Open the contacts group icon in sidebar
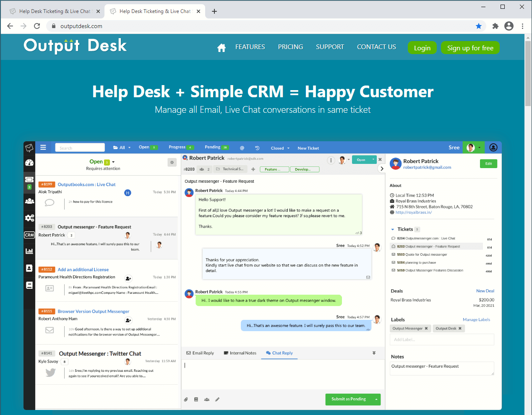This screenshot has height=415, width=532. [29, 201]
